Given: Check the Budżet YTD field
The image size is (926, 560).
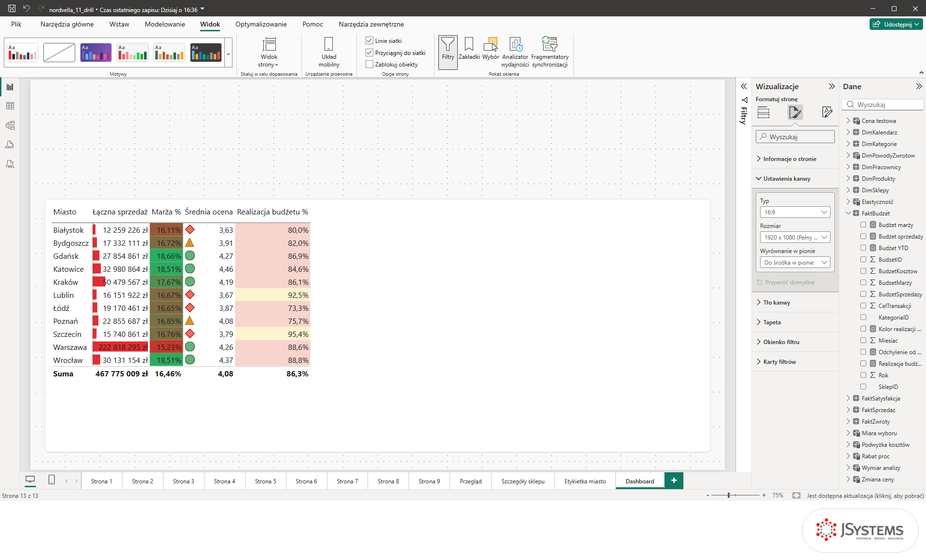Looking at the screenshot, I should point(863,248).
